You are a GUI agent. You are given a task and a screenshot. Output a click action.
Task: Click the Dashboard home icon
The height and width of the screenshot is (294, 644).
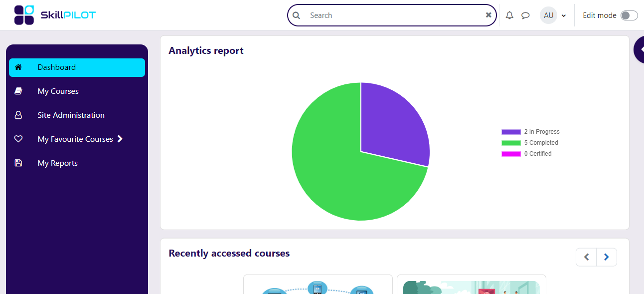pyautogui.click(x=18, y=67)
